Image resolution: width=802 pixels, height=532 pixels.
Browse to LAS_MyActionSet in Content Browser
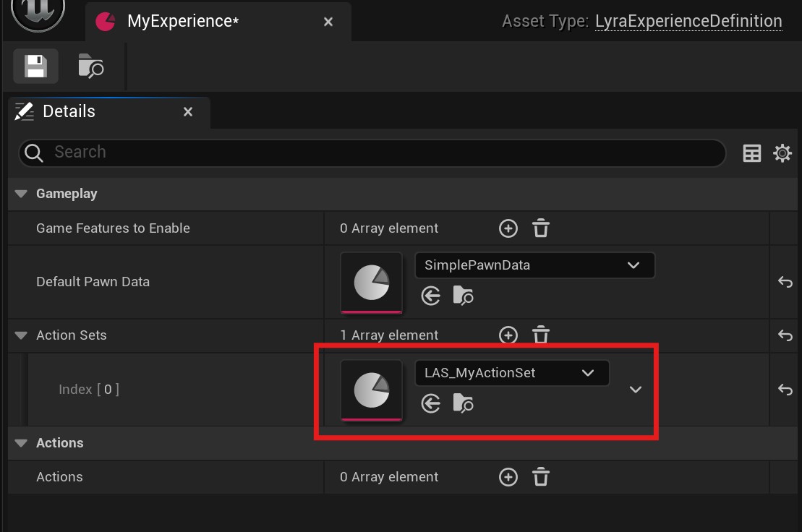463,403
